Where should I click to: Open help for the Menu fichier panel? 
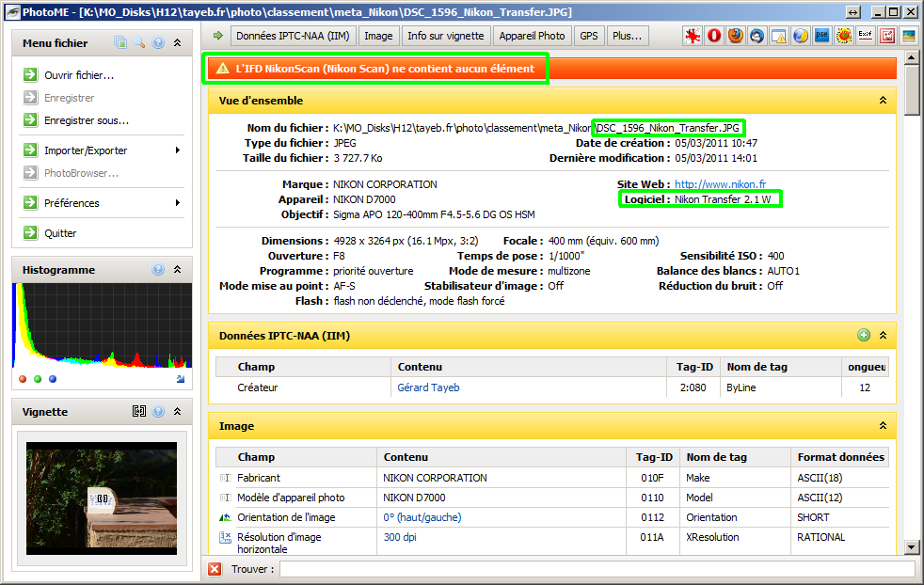(x=158, y=42)
